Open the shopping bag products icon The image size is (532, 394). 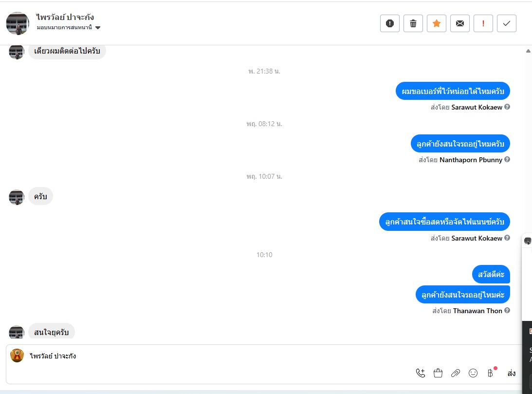pos(438,373)
